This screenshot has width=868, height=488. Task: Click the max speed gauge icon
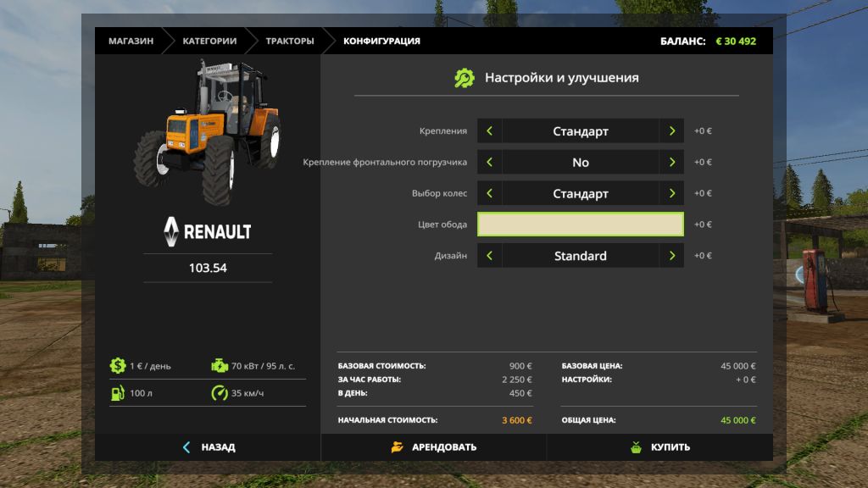(x=219, y=393)
